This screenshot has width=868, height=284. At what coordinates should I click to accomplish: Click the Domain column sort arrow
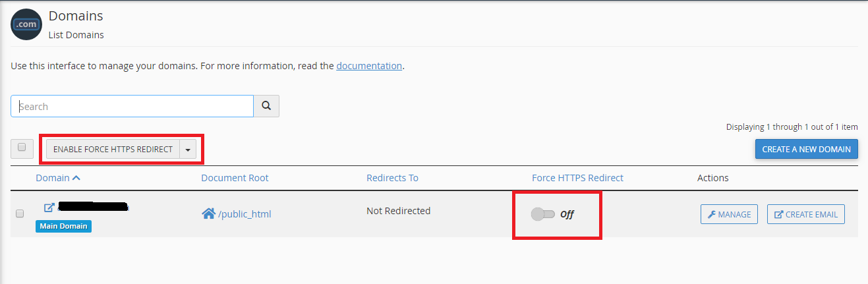(x=76, y=178)
